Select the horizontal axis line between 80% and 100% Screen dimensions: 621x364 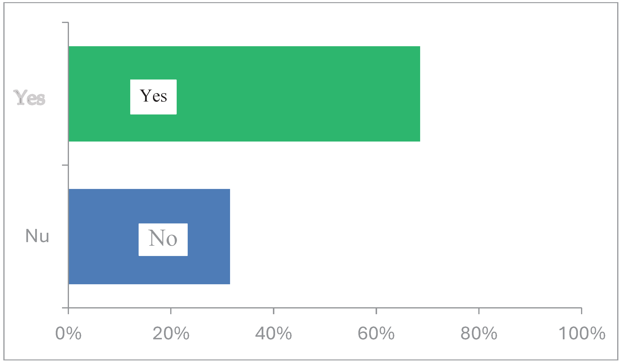click(530, 308)
